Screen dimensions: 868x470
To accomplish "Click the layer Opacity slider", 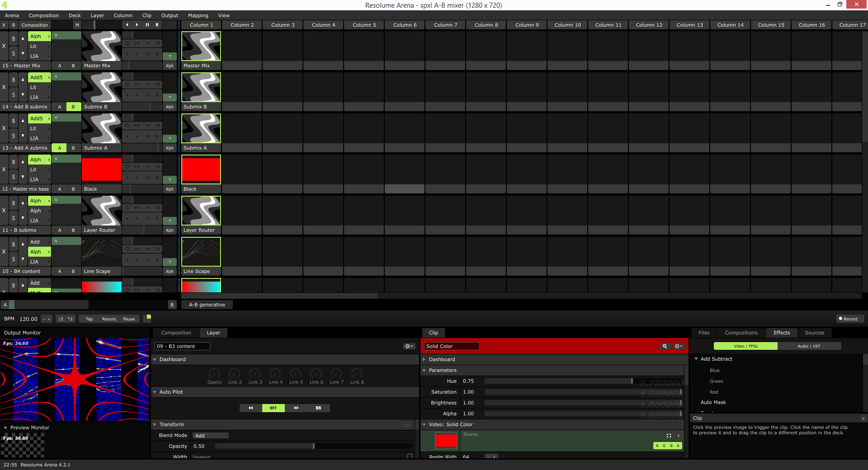I will coord(313,446).
